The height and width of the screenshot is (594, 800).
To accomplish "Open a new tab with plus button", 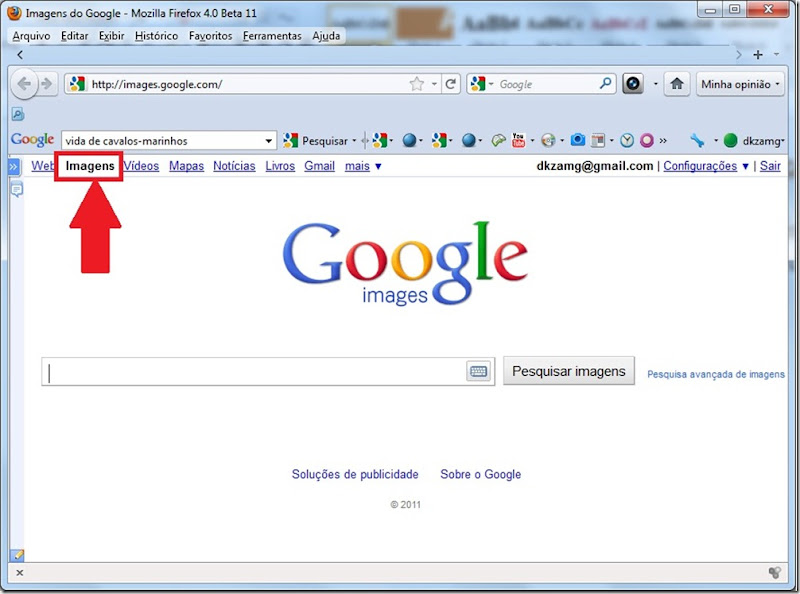I will pyautogui.click(x=758, y=55).
